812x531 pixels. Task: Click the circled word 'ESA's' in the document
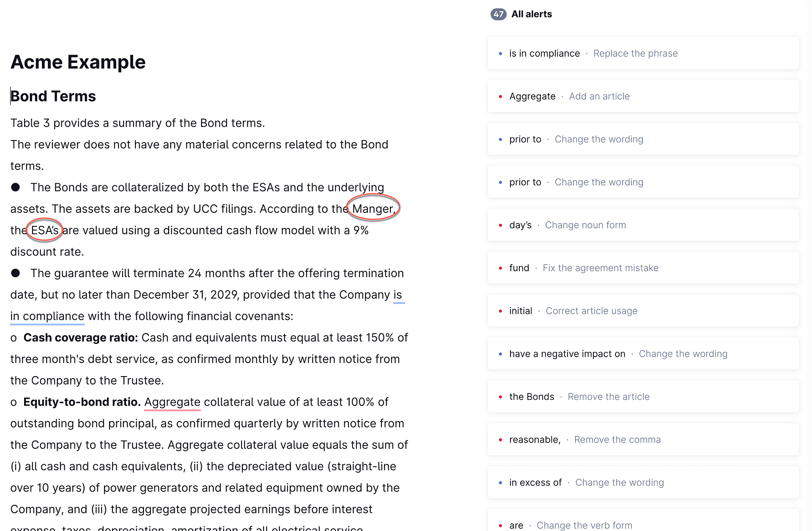(x=45, y=230)
